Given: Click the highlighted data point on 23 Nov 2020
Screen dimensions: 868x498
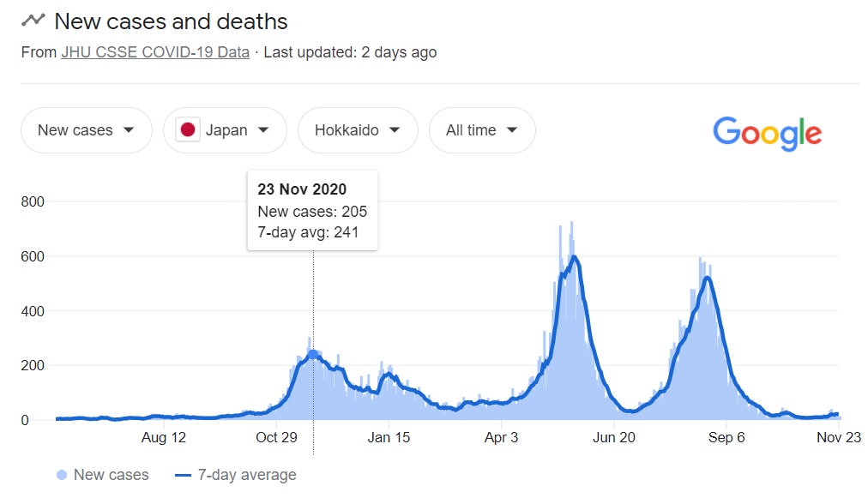Looking at the screenshot, I should click(313, 354).
